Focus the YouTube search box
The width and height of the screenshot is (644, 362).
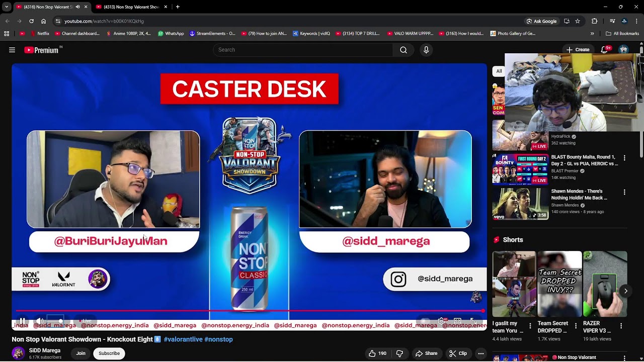pyautogui.click(x=303, y=50)
